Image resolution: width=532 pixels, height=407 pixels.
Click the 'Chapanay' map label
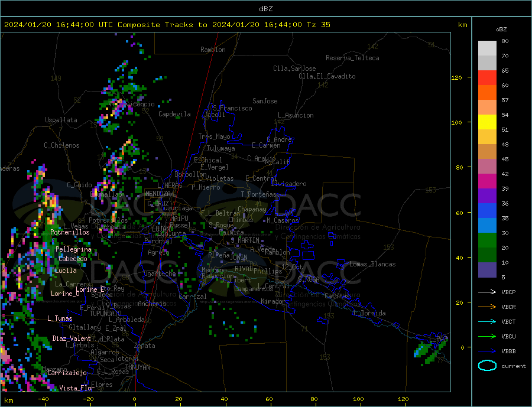point(252,209)
